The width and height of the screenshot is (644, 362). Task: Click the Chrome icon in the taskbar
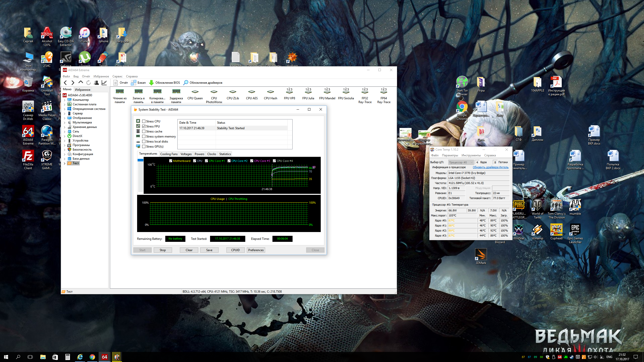[x=92, y=357]
